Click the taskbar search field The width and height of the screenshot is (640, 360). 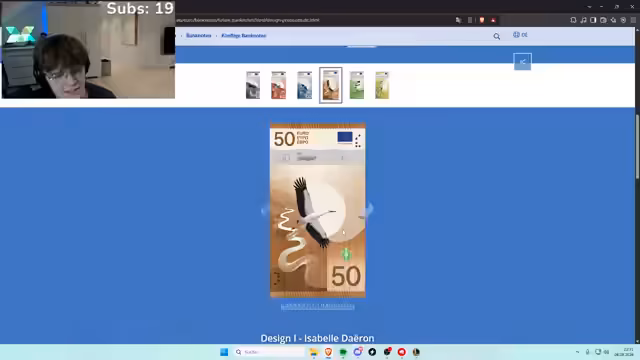point(269,352)
